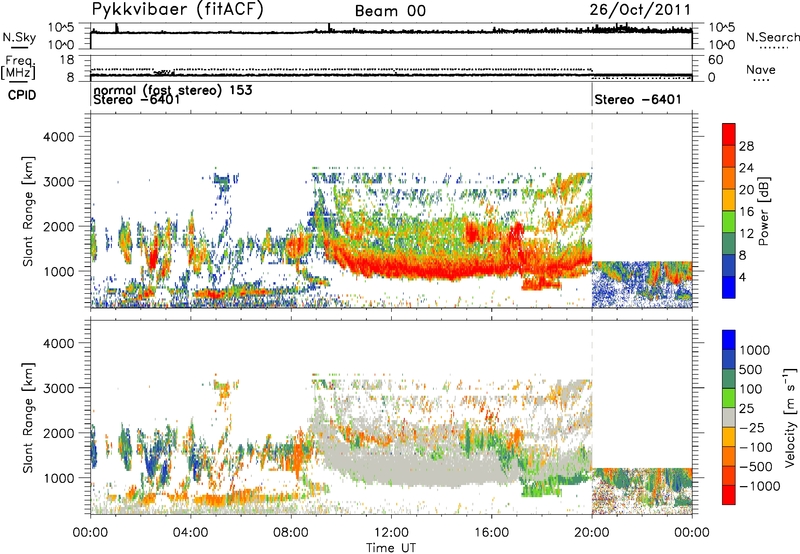Click the '3000' tick on velocity panel
This screenshot has width=800, height=554.
click(58, 388)
